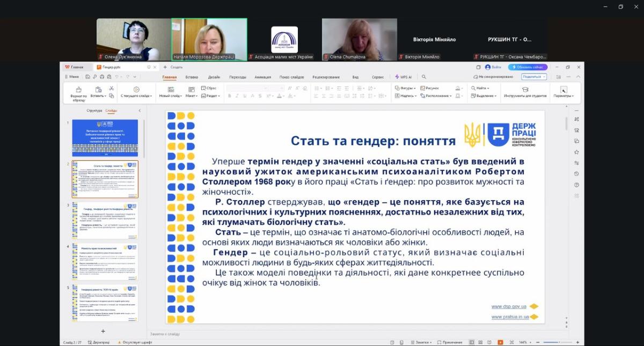Switch to Структура outline panel tab
This screenshot has height=346, width=644.
[94, 111]
